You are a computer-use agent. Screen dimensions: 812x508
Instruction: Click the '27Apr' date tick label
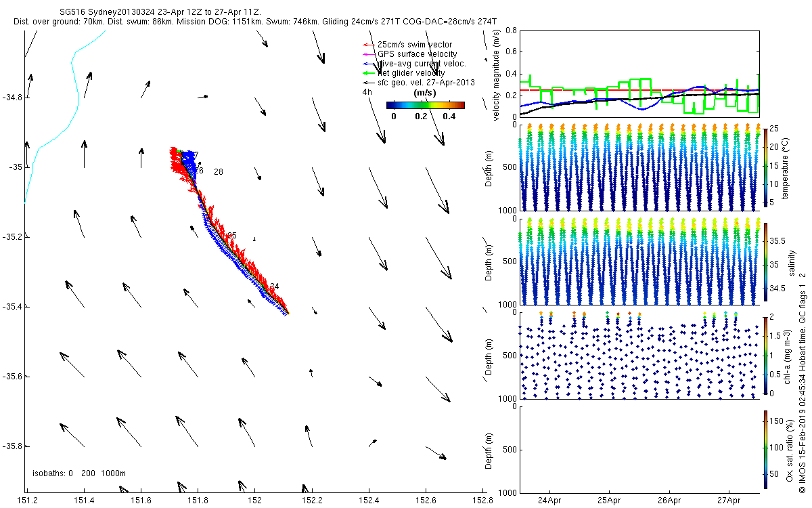pos(729,501)
